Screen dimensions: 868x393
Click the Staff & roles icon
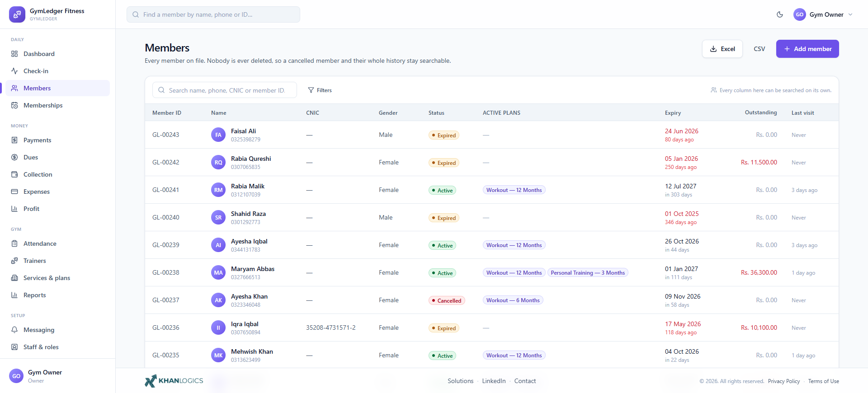[14, 347]
